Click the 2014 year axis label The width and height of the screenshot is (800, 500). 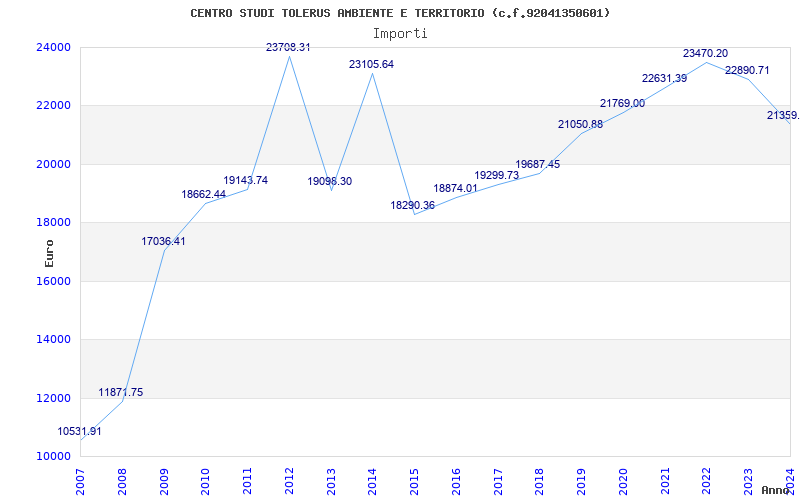point(372,482)
